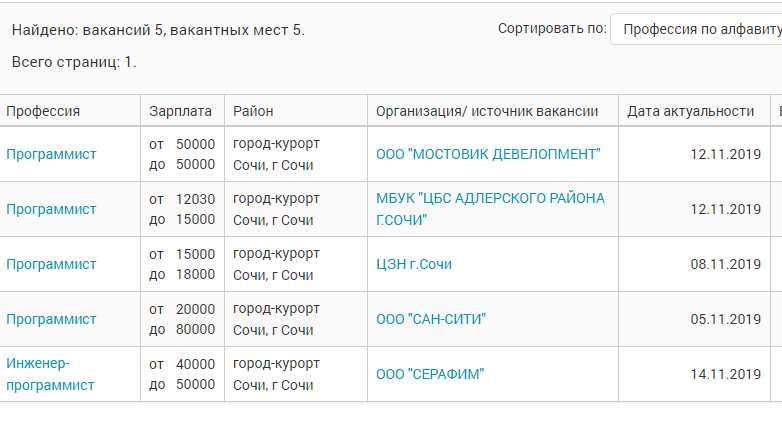Click the "Организация/ источник вакансии" column header
This screenshot has height=422, width=782.
click(487, 111)
